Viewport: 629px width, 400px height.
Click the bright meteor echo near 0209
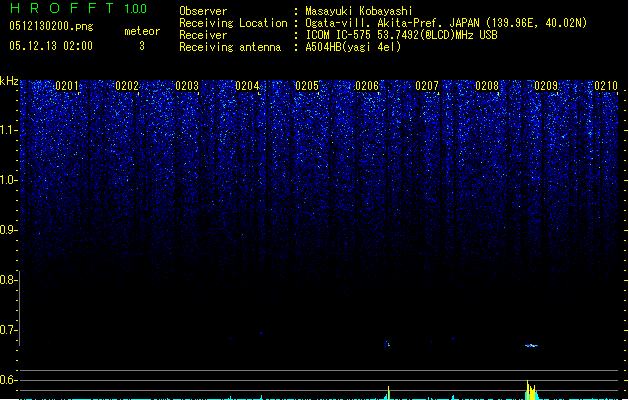tap(532, 345)
